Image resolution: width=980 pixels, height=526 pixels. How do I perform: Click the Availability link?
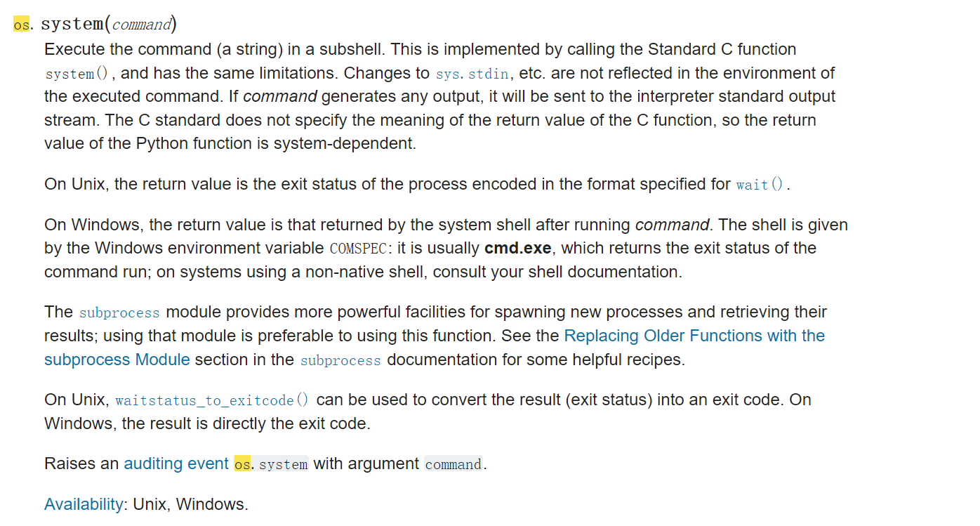[x=84, y=504]
